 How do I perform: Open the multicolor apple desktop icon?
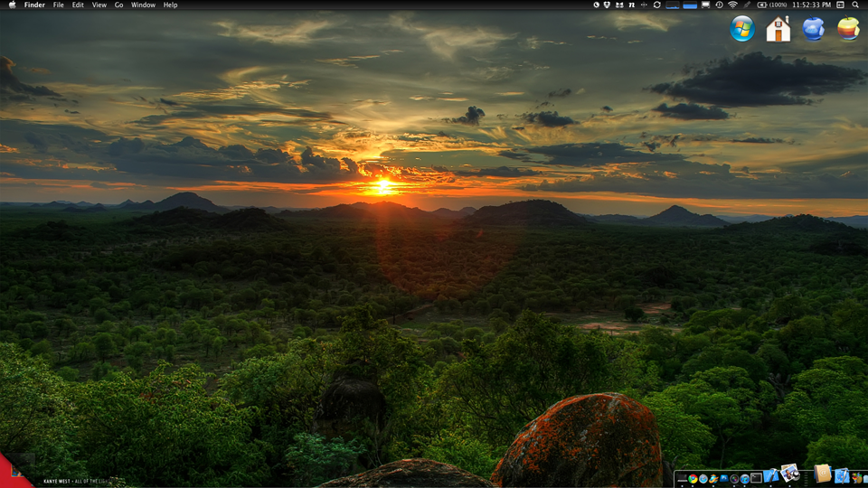848,28
